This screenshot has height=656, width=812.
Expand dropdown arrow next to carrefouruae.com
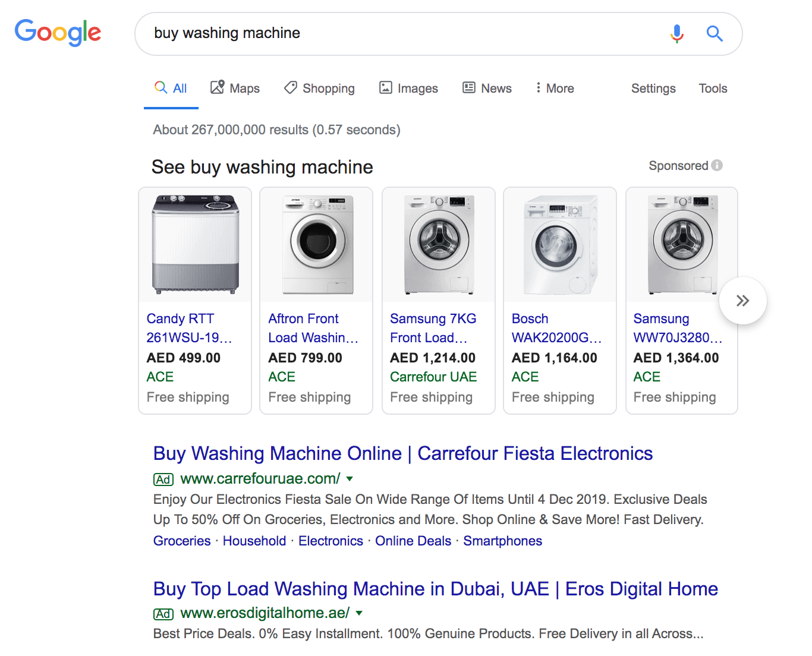click(x=350, y=479)
